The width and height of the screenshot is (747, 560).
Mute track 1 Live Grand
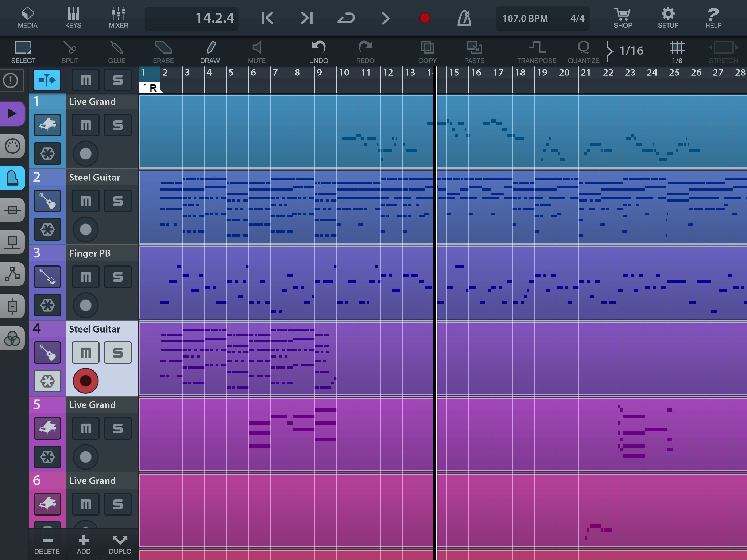[86, 125]
